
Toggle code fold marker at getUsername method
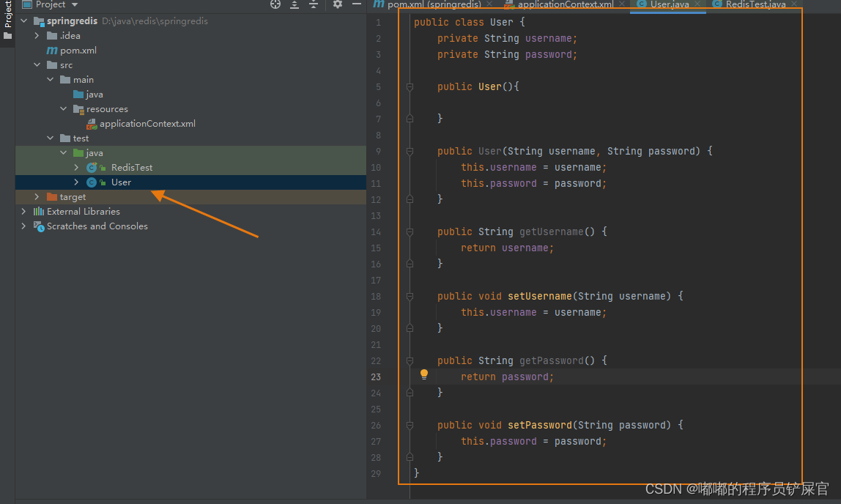tap(410, 232)
